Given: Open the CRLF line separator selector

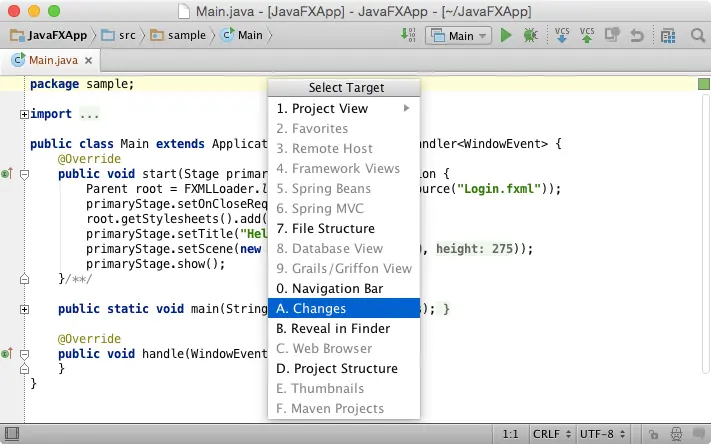Looking at the screenshot, I should (x=551, y=434).
